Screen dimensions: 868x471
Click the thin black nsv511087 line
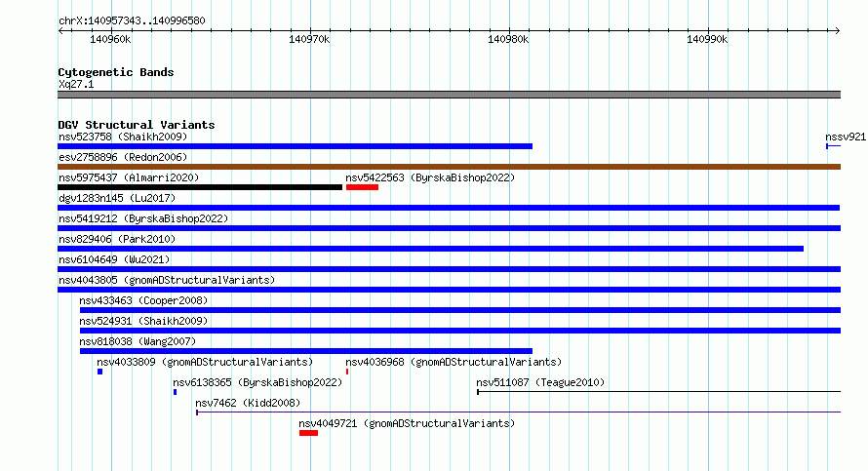coord(658,392)
